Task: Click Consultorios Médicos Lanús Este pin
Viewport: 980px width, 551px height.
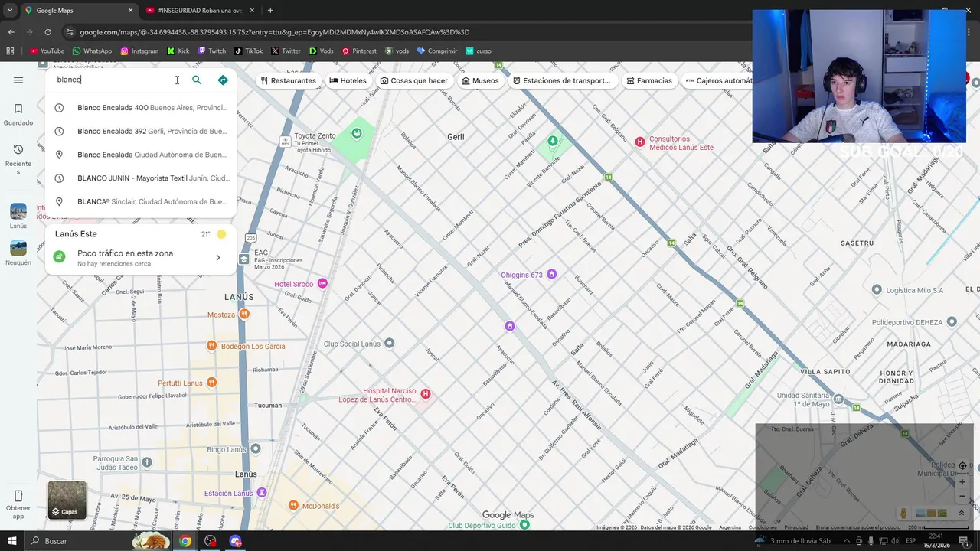Action: [x=640, y=142]
